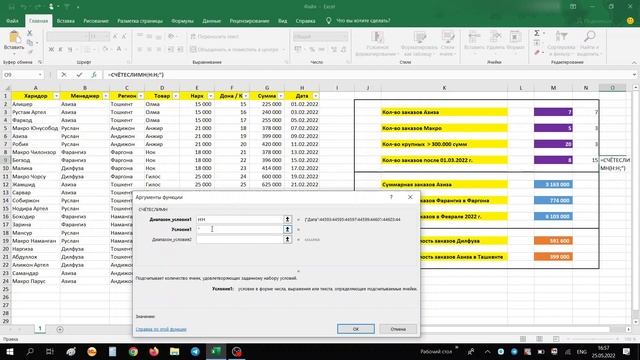
Task: Switch to the Вид ribbon tab
Action: 282,21
